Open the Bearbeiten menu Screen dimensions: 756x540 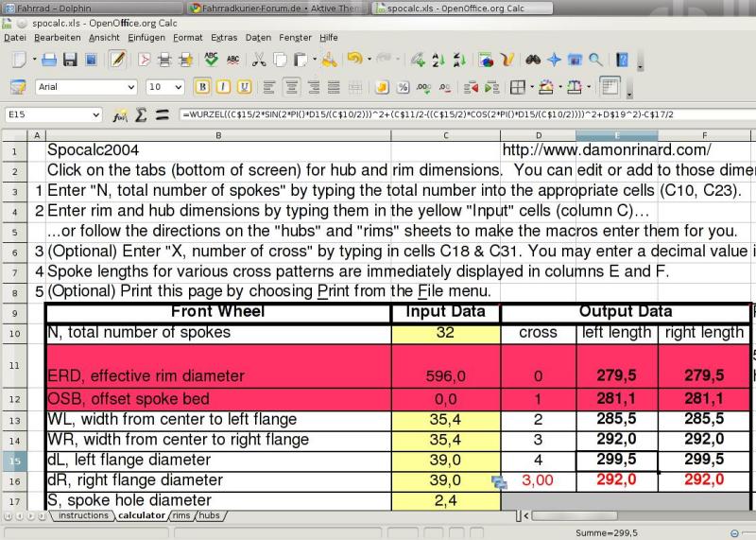[58, 38]
